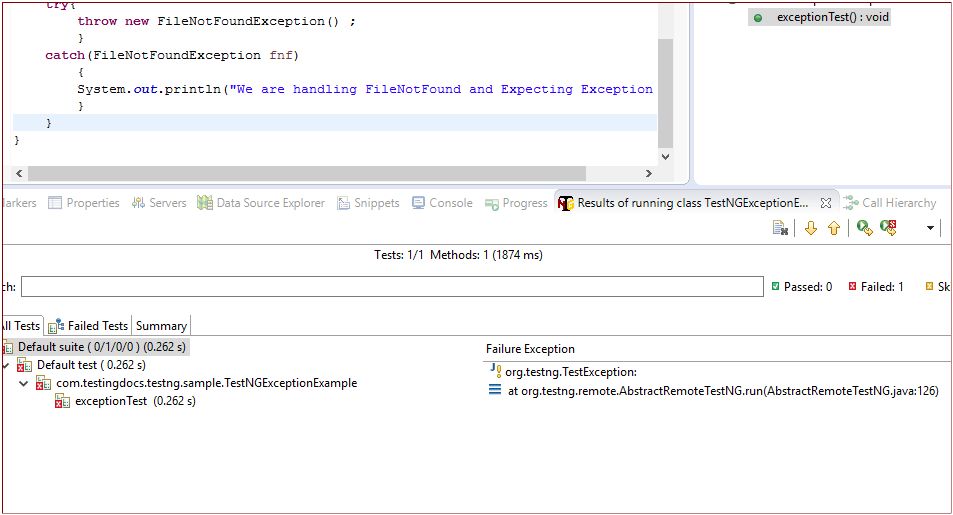
Task: Click the yellow Skipped icon
Action: pos(929,286)
